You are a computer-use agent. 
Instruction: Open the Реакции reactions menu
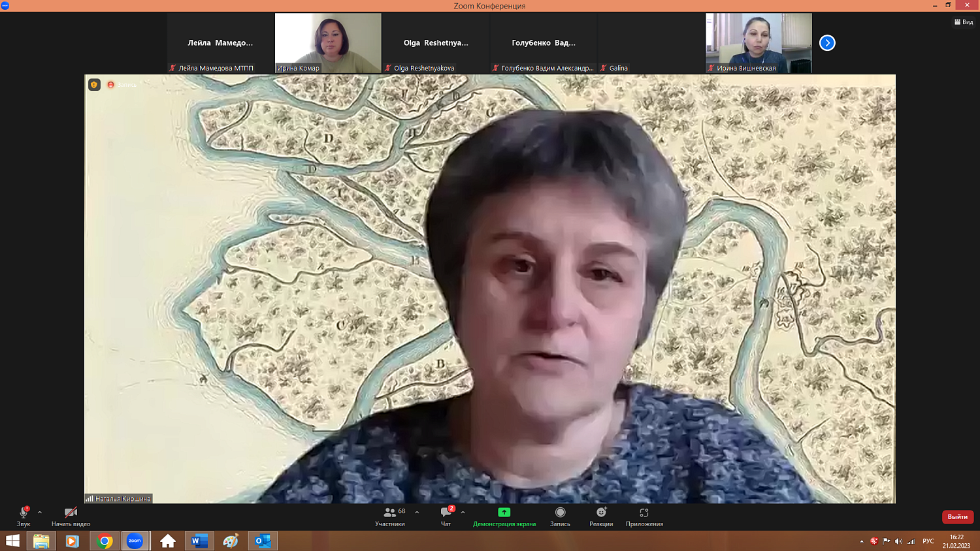[601, 516]
